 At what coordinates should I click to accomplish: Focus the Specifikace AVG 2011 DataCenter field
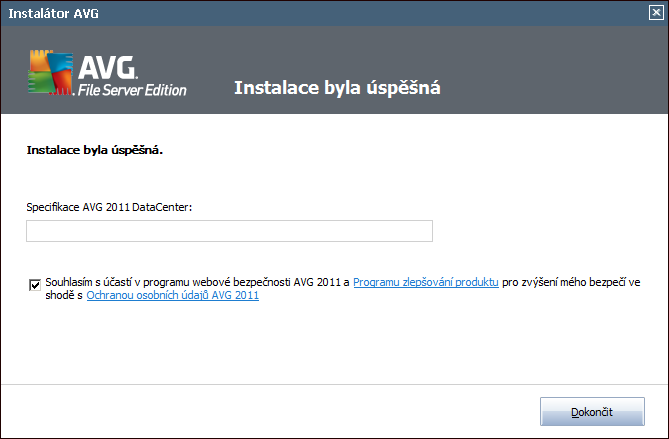click(x=230, y=231)
